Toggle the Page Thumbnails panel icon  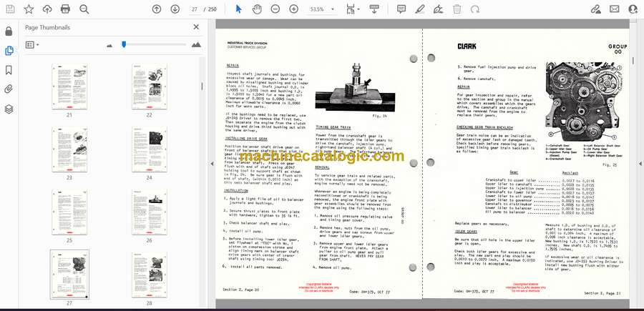[9, 51]
